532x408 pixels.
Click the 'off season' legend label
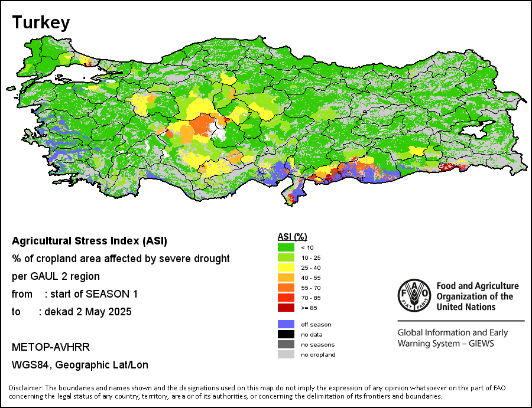coord(316,324)
